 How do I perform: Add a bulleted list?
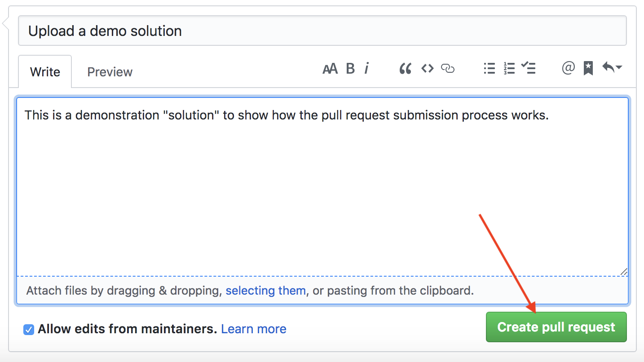tap(490, 68)
